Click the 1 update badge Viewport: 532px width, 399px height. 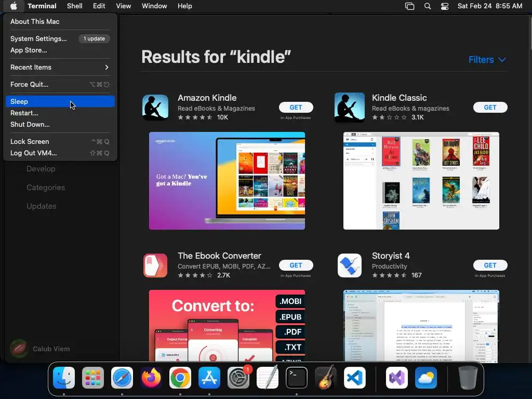pos(95,38)
